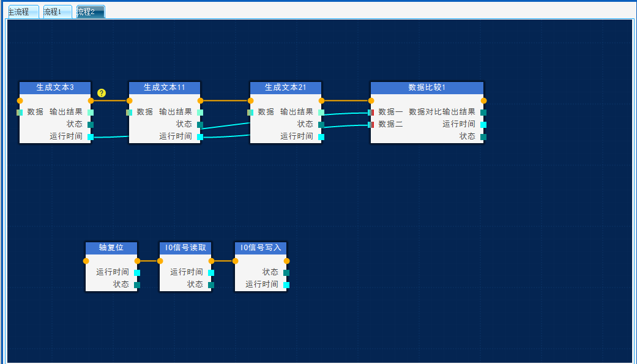Click the yellow question mark warning icon
637x364 pixels.
pos(102,93)
